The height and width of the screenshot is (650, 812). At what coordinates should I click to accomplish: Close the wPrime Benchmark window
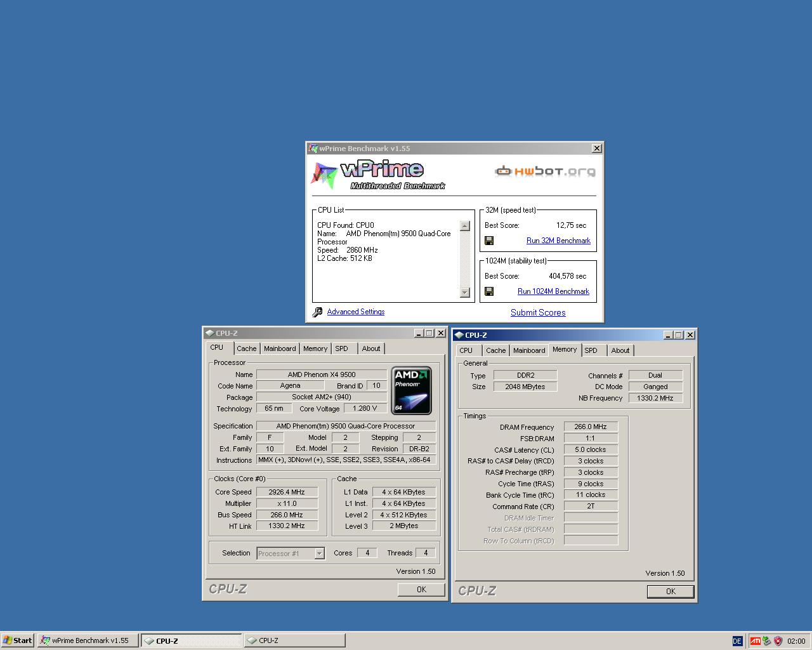pyautogui.click(x=597, y=149)
